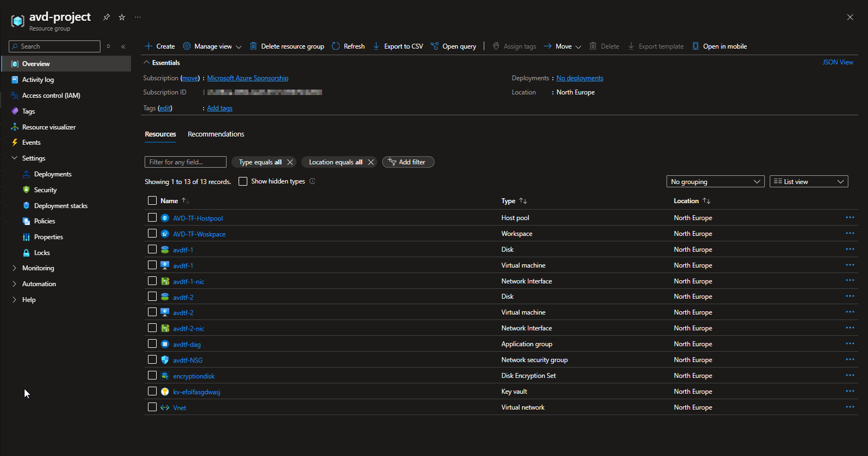Open more options for AVD-TF-Hostpool row
Viewport: 868px width, 456px height.
(x=849, y=218)
